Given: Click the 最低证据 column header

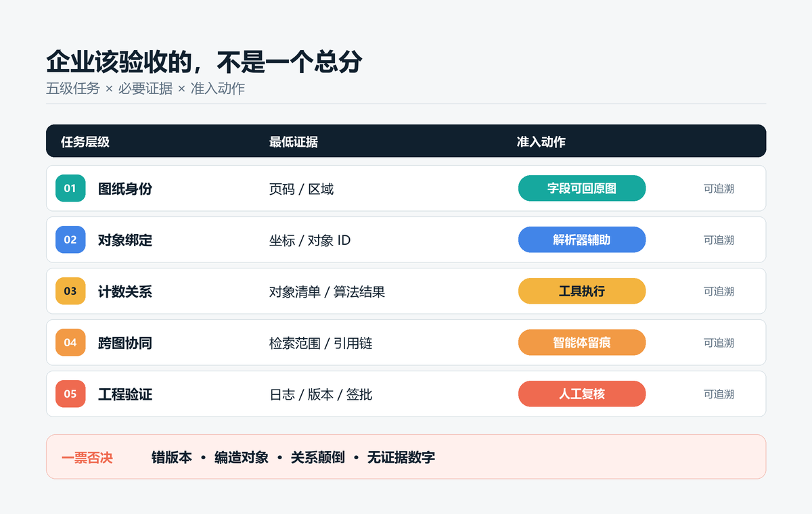Looking at the screenshot, I should point(294,141).
